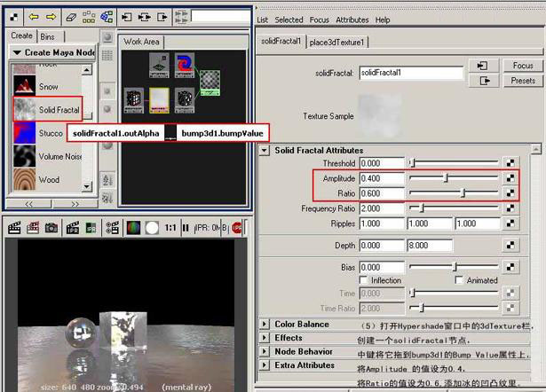Screen dimensions: 546x392
Task: Open Help menu in Attribute Editor
Action: pos(383,20)
